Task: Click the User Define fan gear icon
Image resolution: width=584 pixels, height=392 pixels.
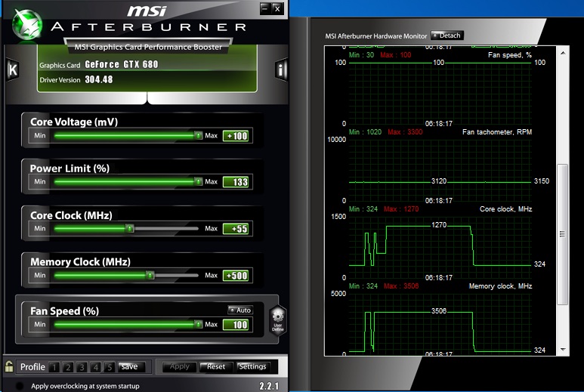Action: [x=277, y=319]
